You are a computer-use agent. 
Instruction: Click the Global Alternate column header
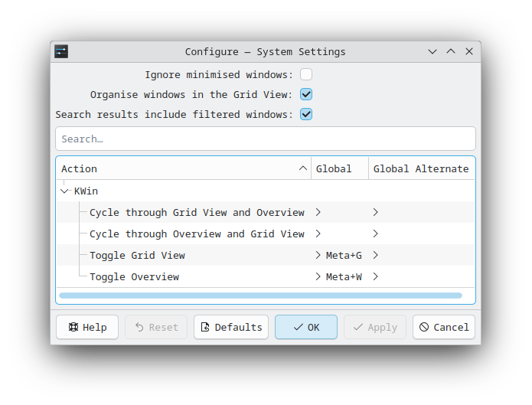click(x=422, y=168)
